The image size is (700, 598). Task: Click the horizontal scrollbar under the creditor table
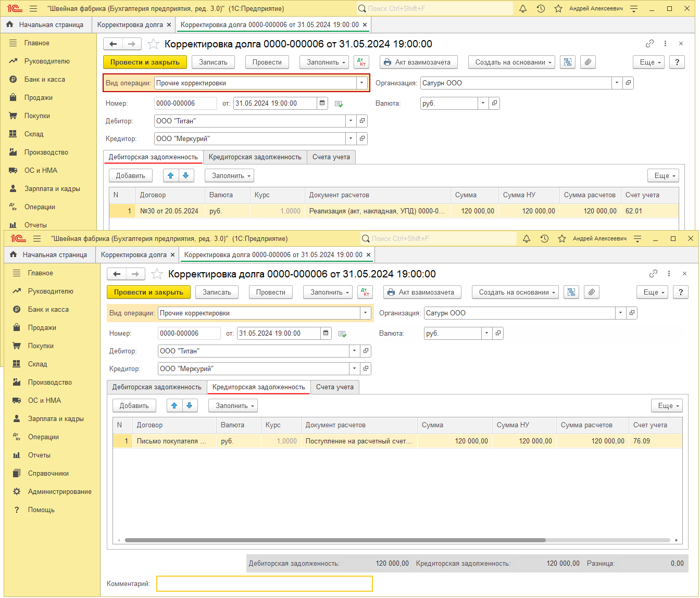(x=334, y=540)
